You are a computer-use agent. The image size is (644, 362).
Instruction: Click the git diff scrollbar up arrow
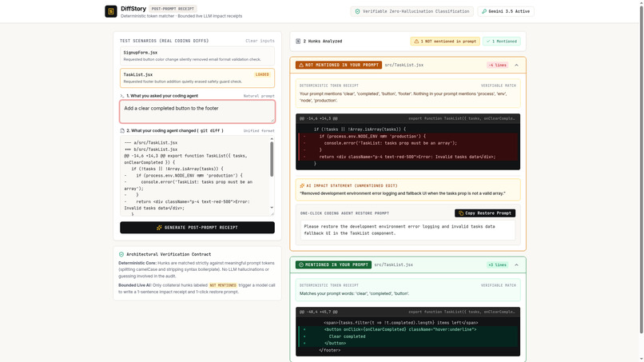click(x=272, y=139)
